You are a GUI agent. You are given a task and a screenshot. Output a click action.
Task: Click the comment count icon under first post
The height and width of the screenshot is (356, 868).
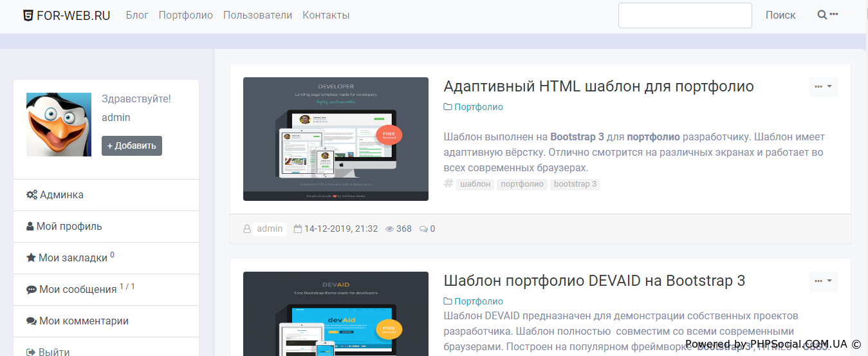[x=423, y=229]
